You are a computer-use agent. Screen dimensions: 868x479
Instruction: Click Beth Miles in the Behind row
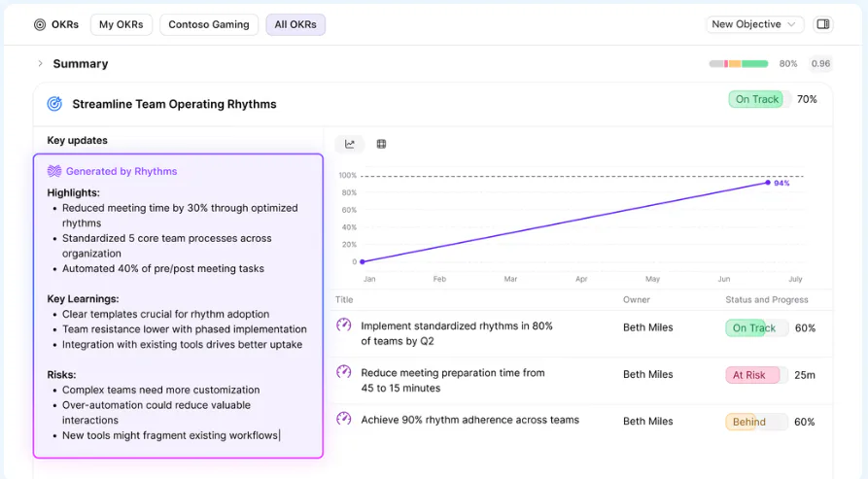pos(647,422)
